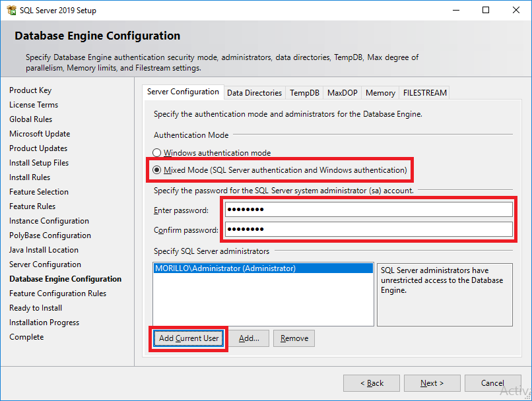Click Instance Configuration step in sidebar
The width and height of the screenshot is (532, 401).
point(50,221)
